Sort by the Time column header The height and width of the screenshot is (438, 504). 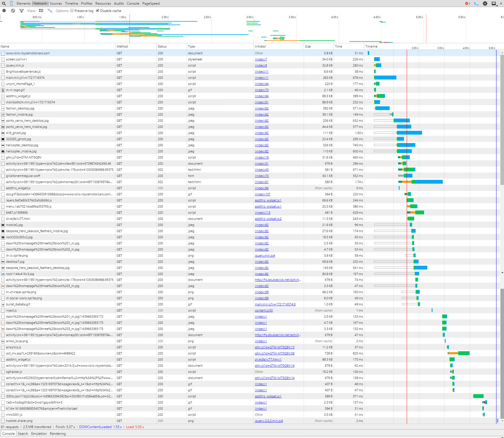coord(349,46)
